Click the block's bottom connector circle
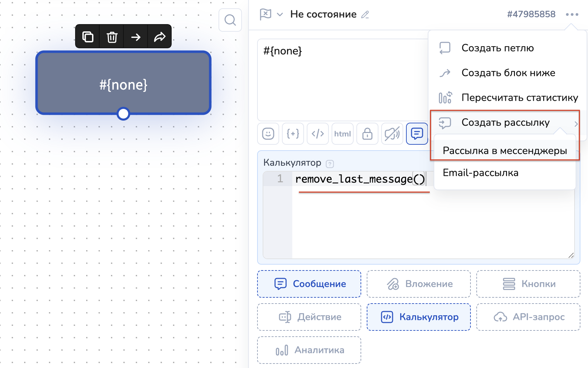 coord(123,114)
